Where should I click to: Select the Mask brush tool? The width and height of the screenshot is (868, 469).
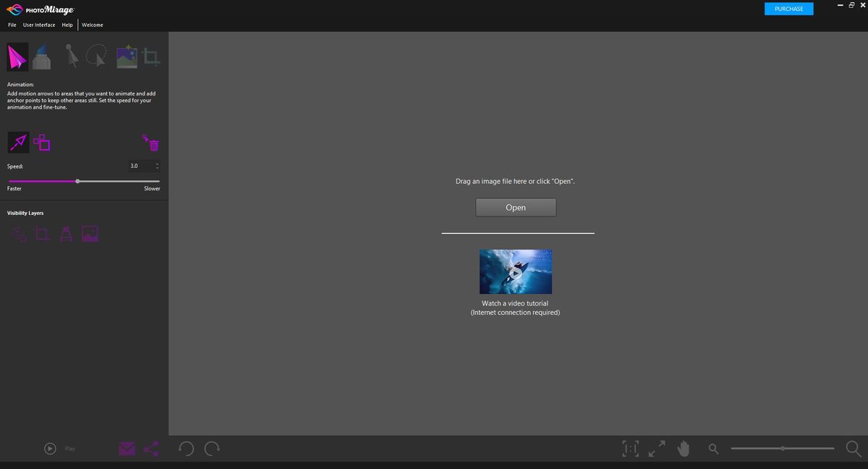[41, 56]
